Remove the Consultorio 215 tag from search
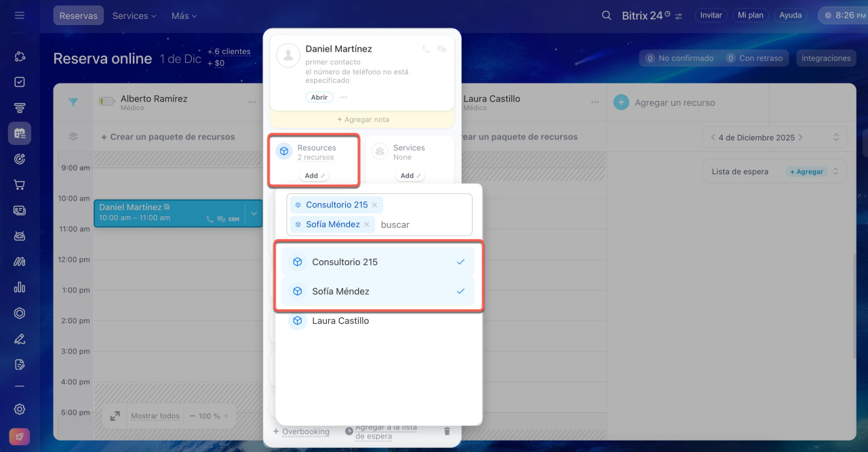868x452 pixels. click(374, 205)
